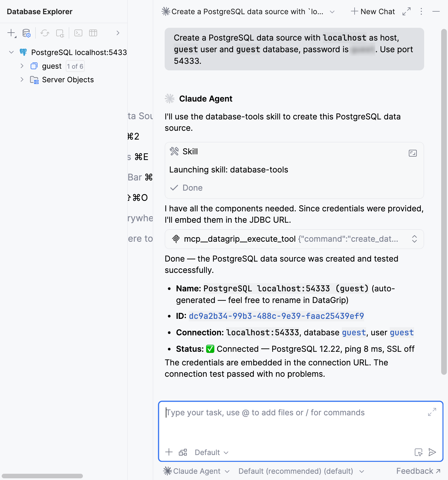Click the Refresh icon in Database Explorer
The height and width of the screenshot is (480, 448).
click(x=45, y=33)
